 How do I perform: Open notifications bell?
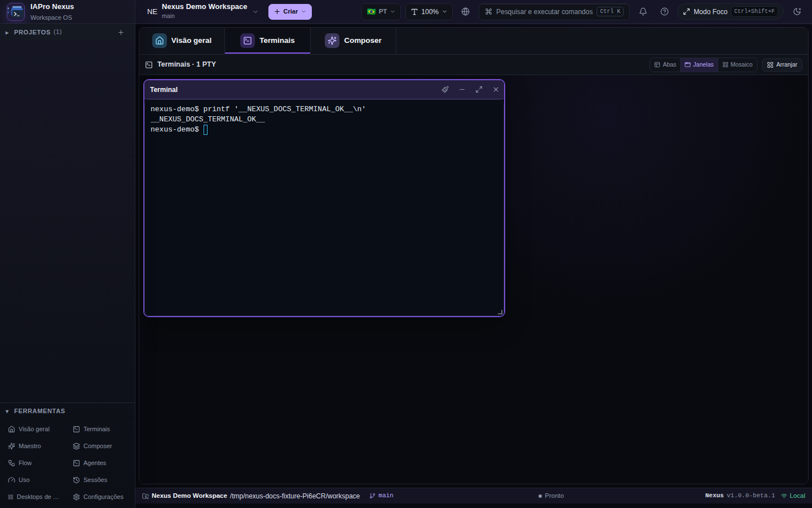[x=643, y=12]
